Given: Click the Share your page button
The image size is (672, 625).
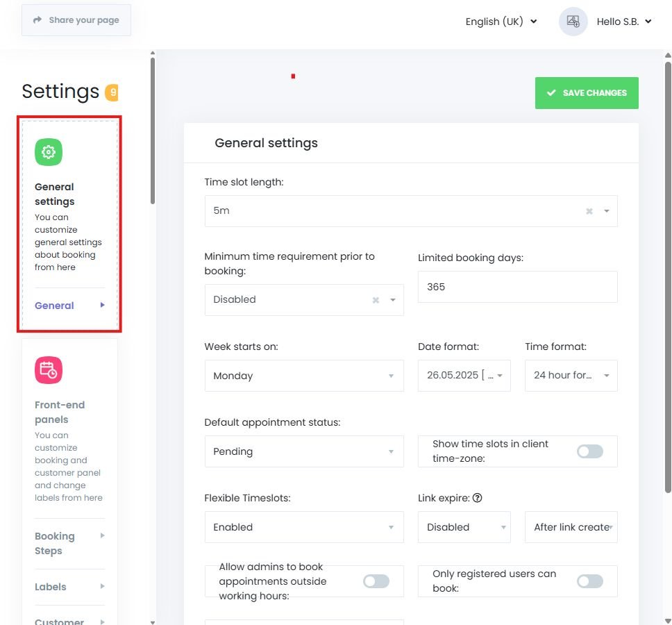Looking at the screenshot, I should (x=76, y=20).
